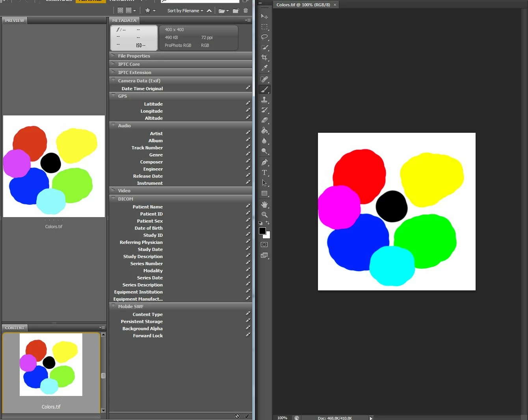Select the Eraser tool

click(264, 120)
